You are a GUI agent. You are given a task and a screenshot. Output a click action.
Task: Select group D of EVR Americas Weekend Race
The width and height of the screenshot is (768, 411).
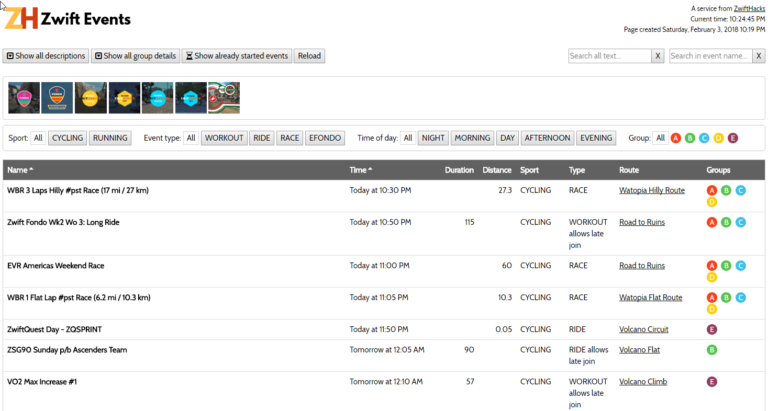point(712,277)
